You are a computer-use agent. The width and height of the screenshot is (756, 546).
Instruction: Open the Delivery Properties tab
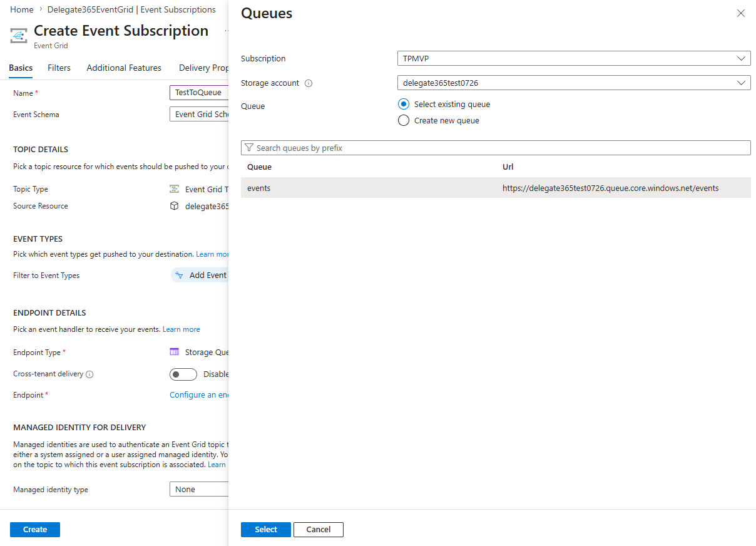coord(203,68)
